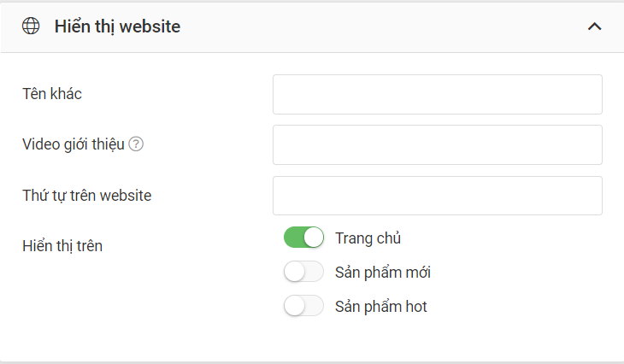The image size is (624, 364).
Task: Enable the Sản phẩm mới toggle
Action: point(303,272)
